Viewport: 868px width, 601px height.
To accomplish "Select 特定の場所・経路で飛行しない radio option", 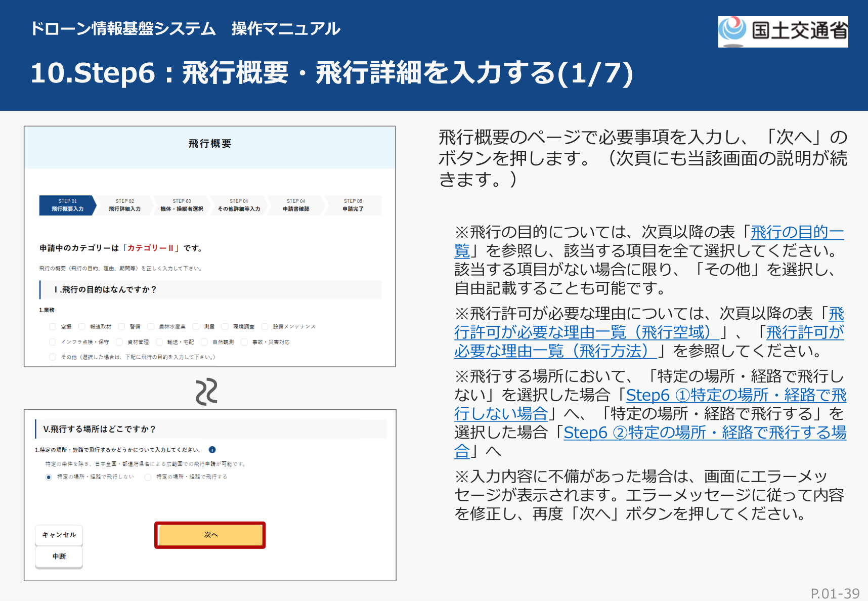I will click(x=49, y=477).
